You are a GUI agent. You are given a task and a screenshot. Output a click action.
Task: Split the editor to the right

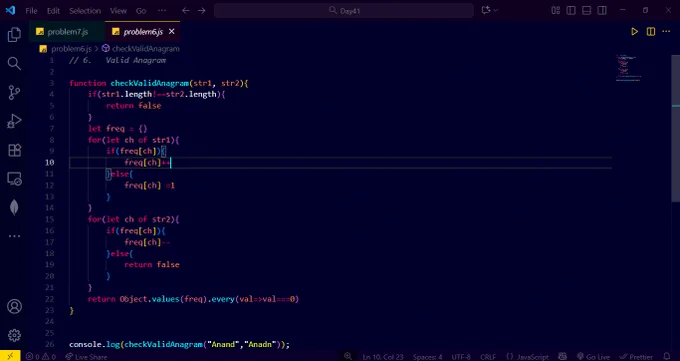[x=651, y=32]
